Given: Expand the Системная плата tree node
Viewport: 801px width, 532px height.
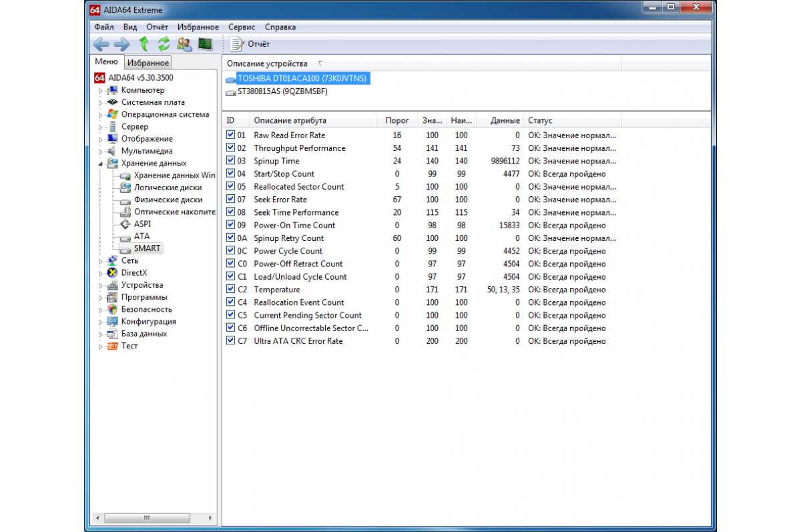Looking at the screenshot, I should [101, 103].
